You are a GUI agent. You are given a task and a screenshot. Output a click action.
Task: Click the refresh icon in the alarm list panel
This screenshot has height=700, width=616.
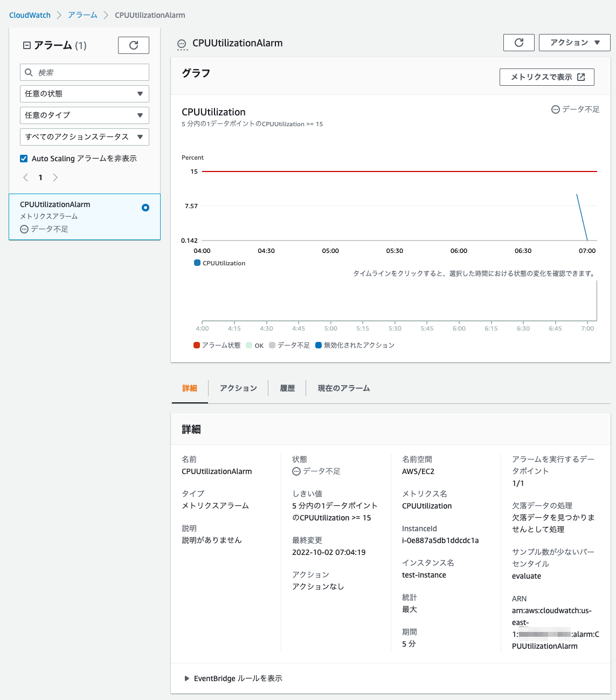coord(133,45)
